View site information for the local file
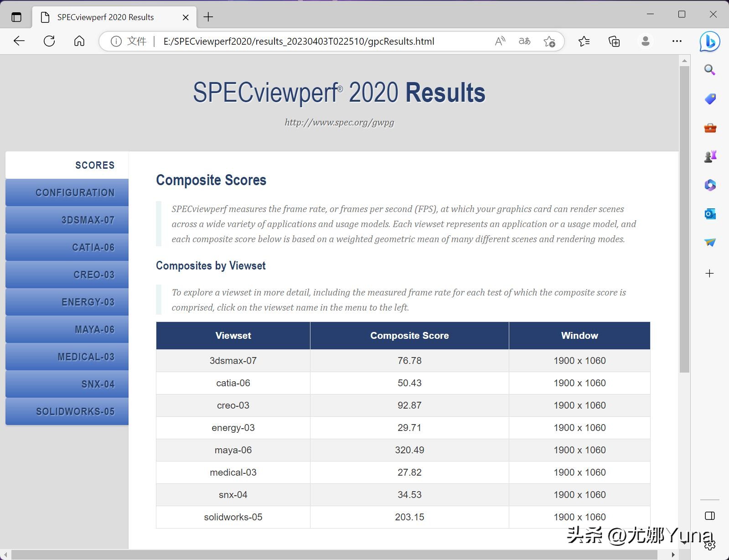This screenshot has height=560, width=729. pos(116,41)
